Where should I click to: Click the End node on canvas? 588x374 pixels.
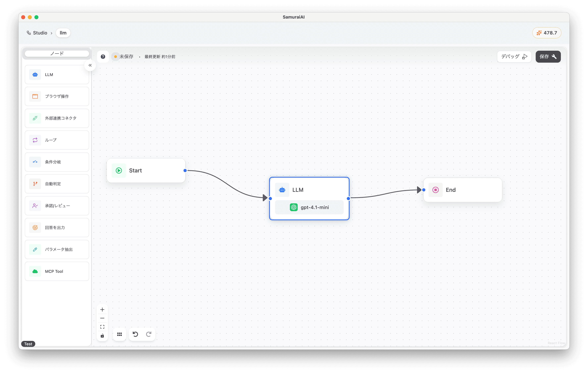point(463,190)
